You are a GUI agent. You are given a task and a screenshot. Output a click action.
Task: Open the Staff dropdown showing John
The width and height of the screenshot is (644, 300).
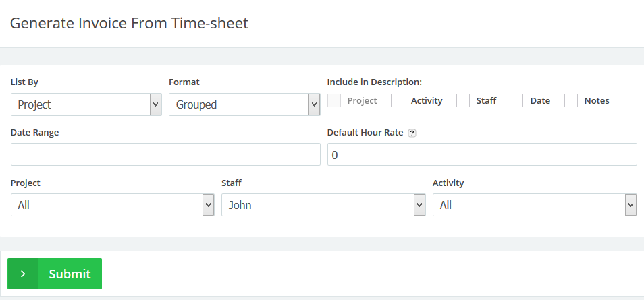[323, 205]
